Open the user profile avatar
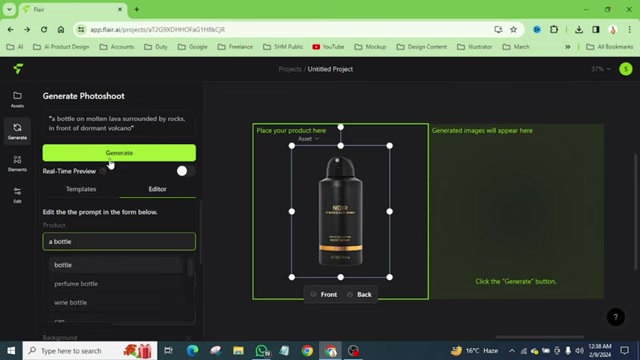 (x=625, y=69)
